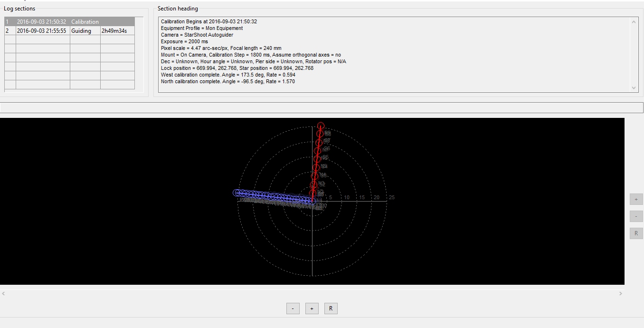Click the axis label 25 on the graph
This screenshot has height=328, width=644.
(392, 197)
